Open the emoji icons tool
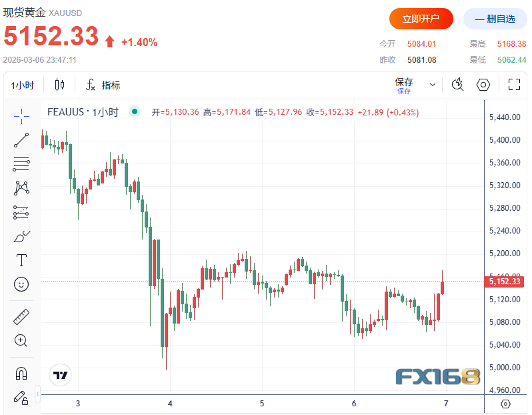 (21, 284)
